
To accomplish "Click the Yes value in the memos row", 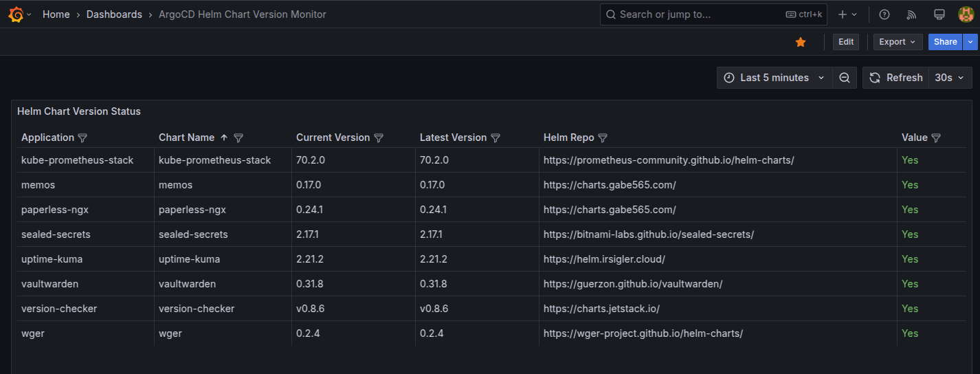I will (x=910, y=185).
